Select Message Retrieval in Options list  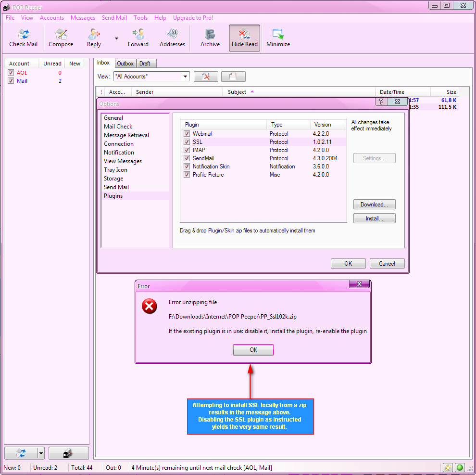[136, 135]
